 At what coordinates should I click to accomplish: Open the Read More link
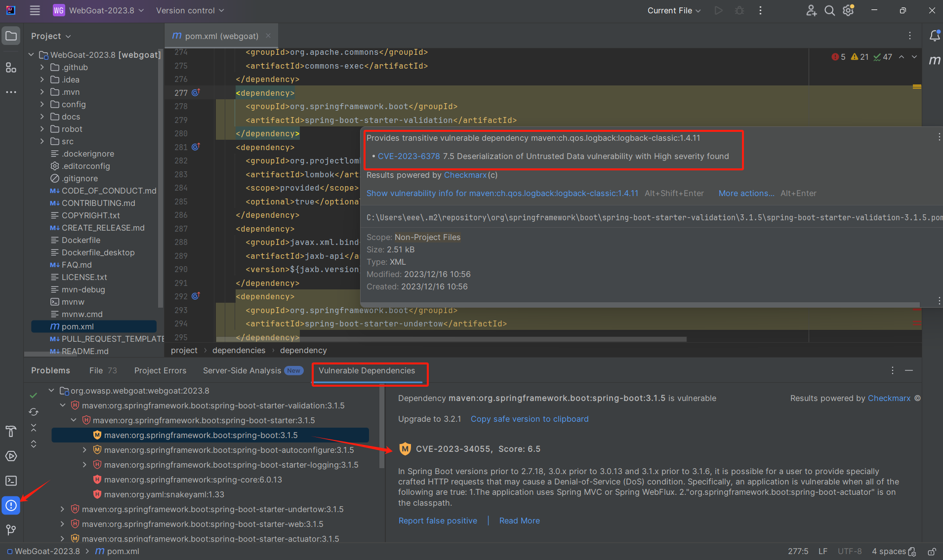pyautogui.click(x=519, y=520)
